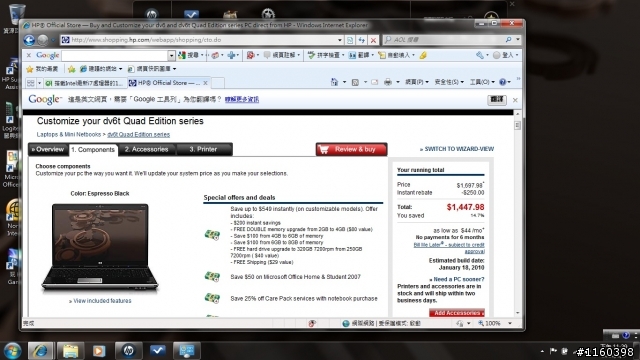
Task: Expand the AOL search provider dropdown
Action: (x=518, y=40)
